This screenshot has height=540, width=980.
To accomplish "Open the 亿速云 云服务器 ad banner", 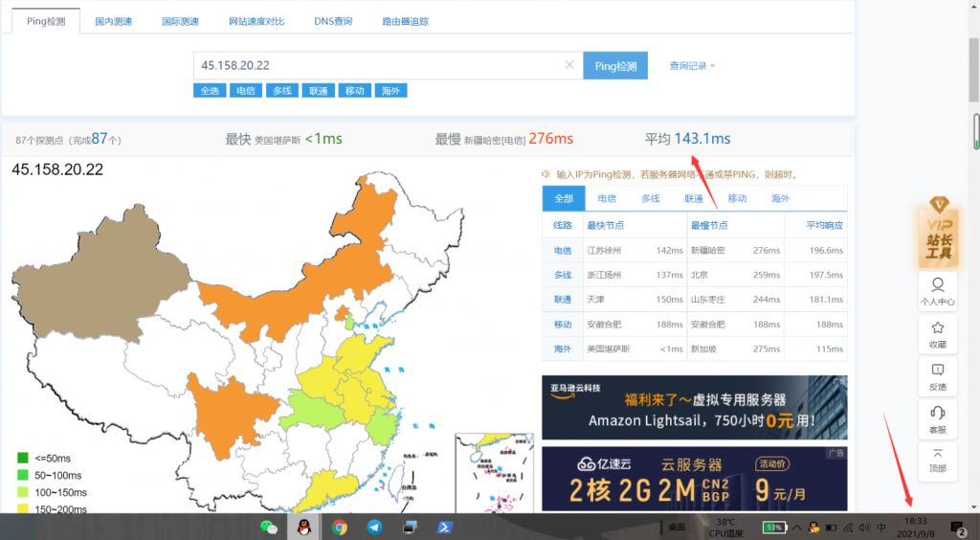I will [x=695, y=479].
